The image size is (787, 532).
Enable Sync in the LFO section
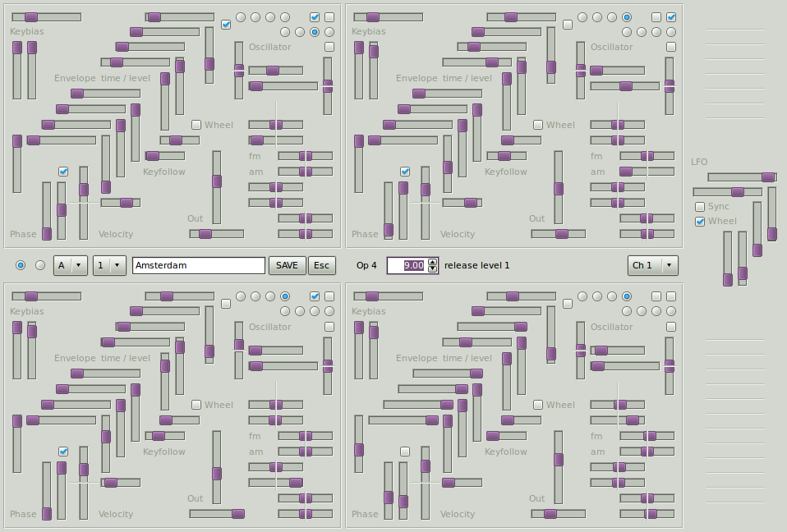point(700,206)
